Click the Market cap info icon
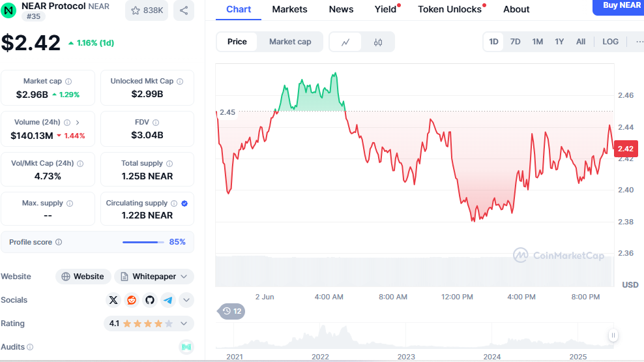Viewport: 644px width, 362px height. pos(68,82)
